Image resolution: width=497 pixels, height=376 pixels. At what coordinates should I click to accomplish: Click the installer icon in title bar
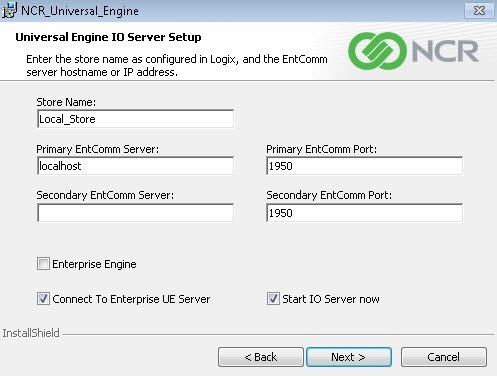coord(9,10)
